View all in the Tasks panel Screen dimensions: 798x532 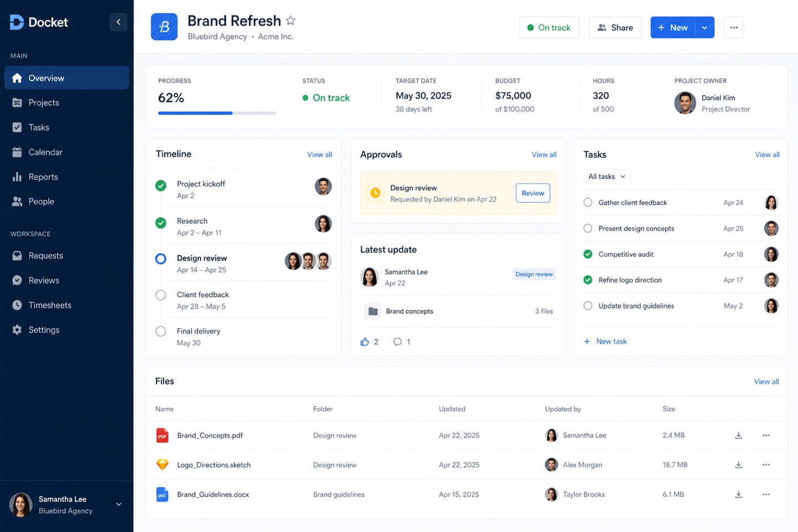[x=767, y=155]
